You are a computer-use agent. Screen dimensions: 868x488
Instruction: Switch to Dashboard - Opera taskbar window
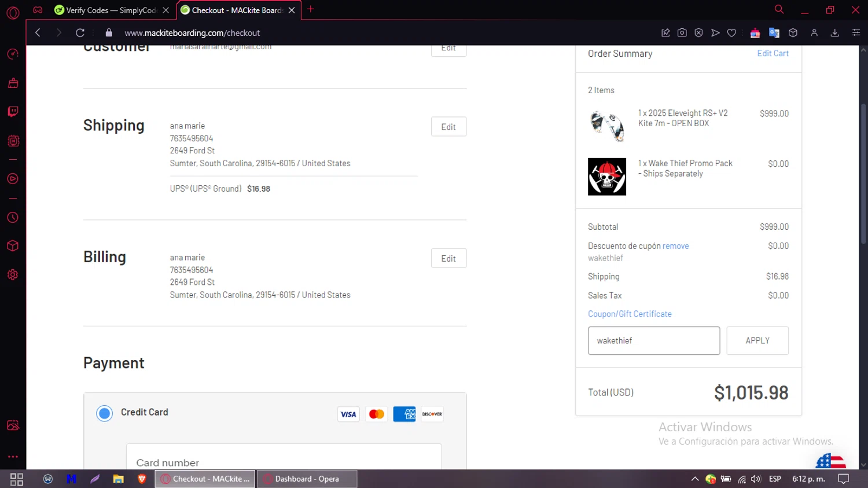pyautogui.click(x=307, y=479)
